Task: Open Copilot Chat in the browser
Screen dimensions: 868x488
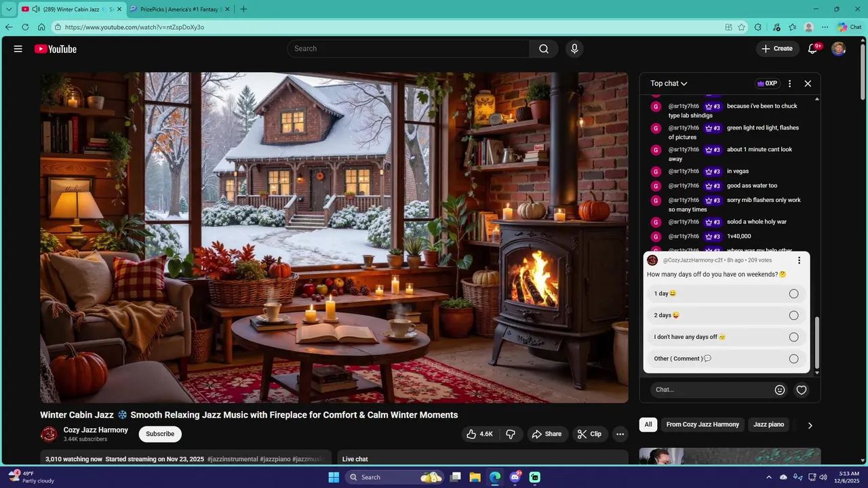Action: pos(849,27)
